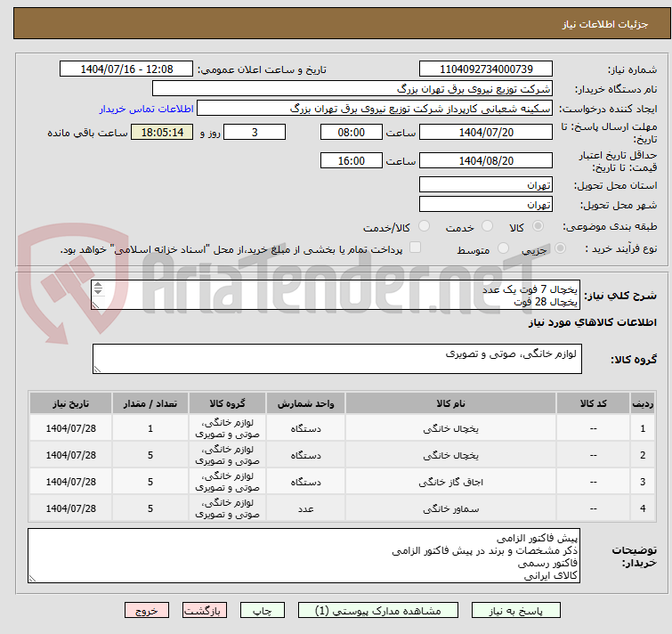Click the اطلاعات کالاهای مورد نیاز heading
This screenshot has height=634, width=672.
click(x=592, y=322)
